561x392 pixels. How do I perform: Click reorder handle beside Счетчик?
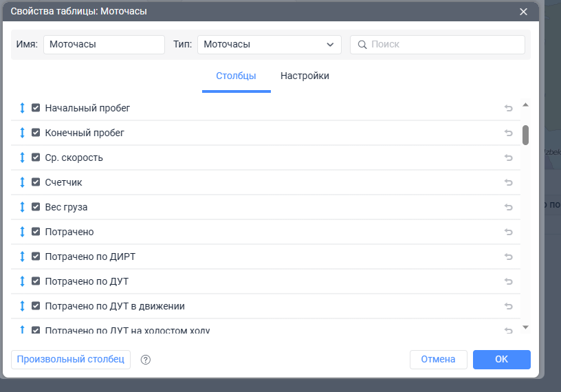[x=22, y=182]
